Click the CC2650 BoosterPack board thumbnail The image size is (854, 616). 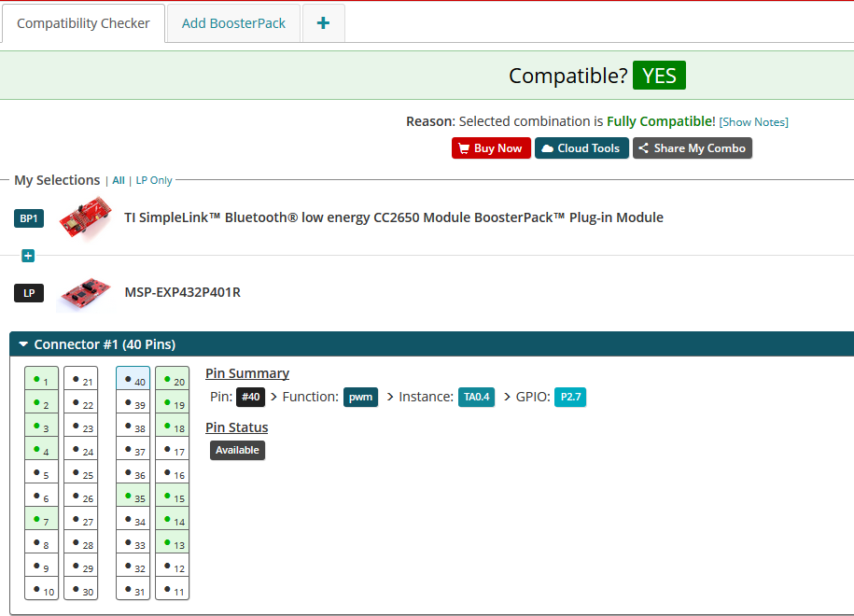[85, 217]
